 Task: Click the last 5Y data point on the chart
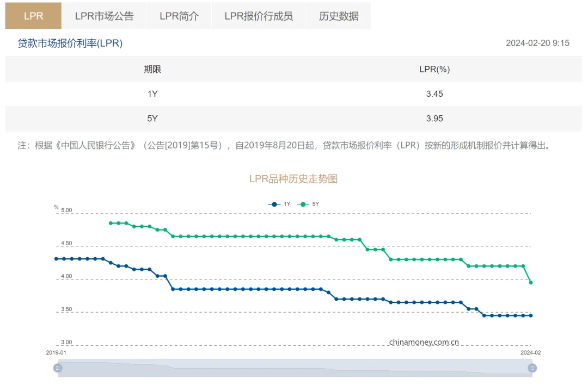point(531,282)
